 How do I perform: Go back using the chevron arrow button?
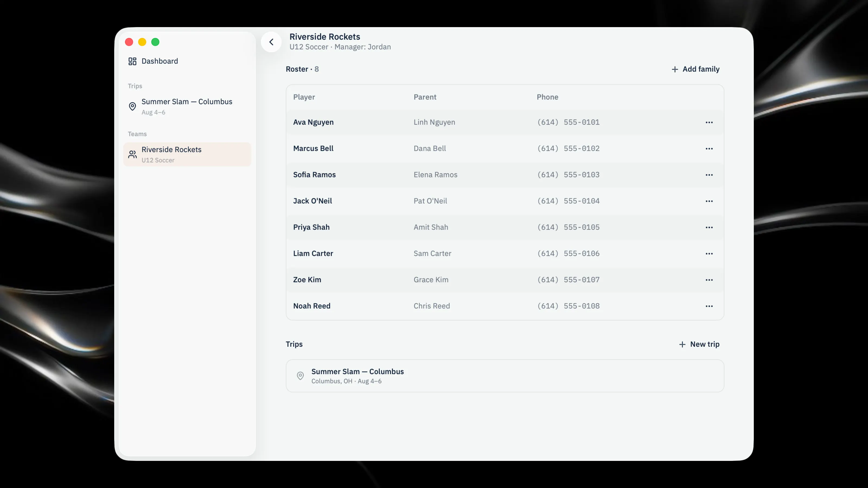271,42
